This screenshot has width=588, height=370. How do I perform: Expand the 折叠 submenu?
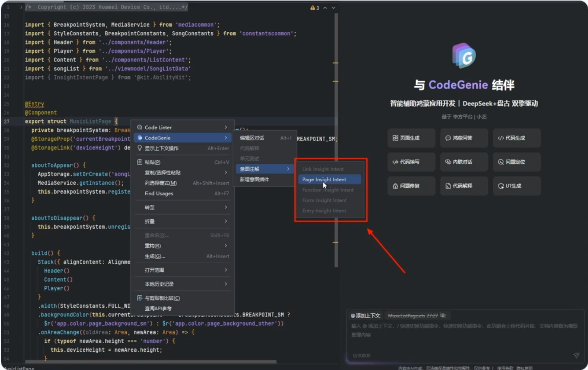(x=183, y=221)
